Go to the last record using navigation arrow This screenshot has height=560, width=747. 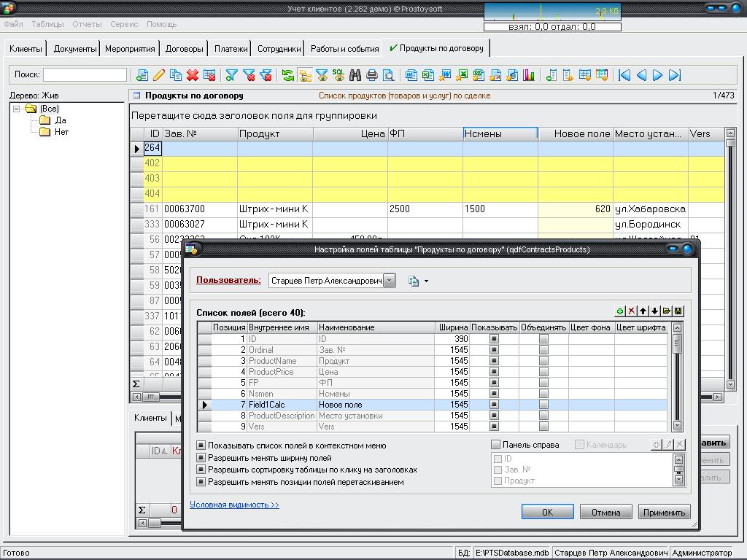tap(675, 75)
